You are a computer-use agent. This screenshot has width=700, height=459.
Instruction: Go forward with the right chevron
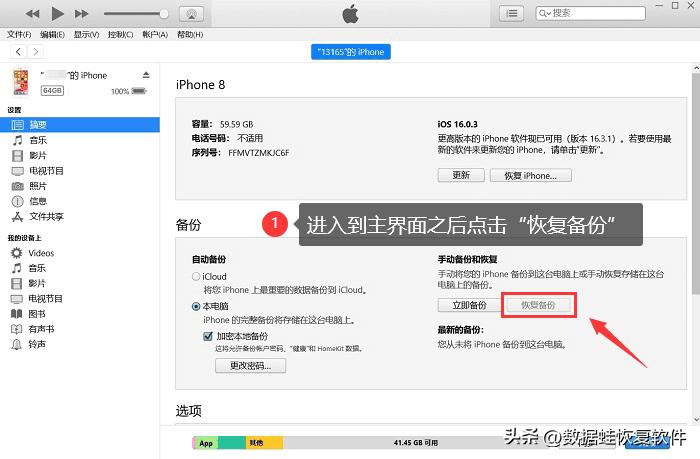pos(36,52)
